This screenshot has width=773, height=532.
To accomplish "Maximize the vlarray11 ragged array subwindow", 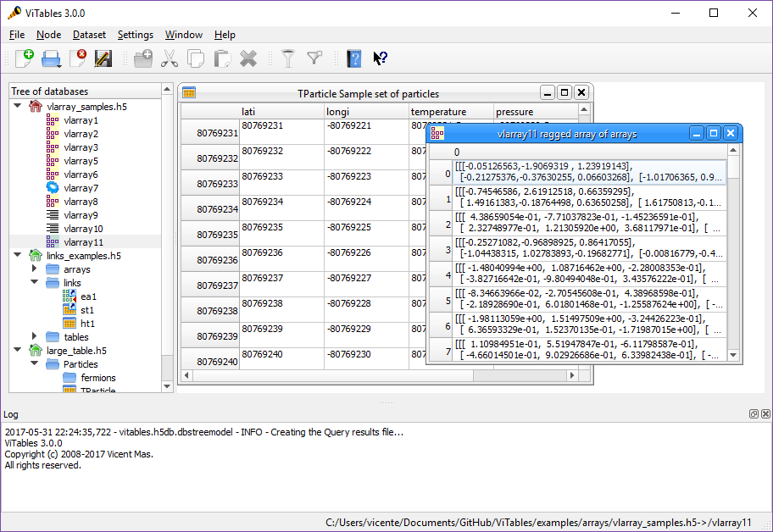I will [x=714, y=133].
